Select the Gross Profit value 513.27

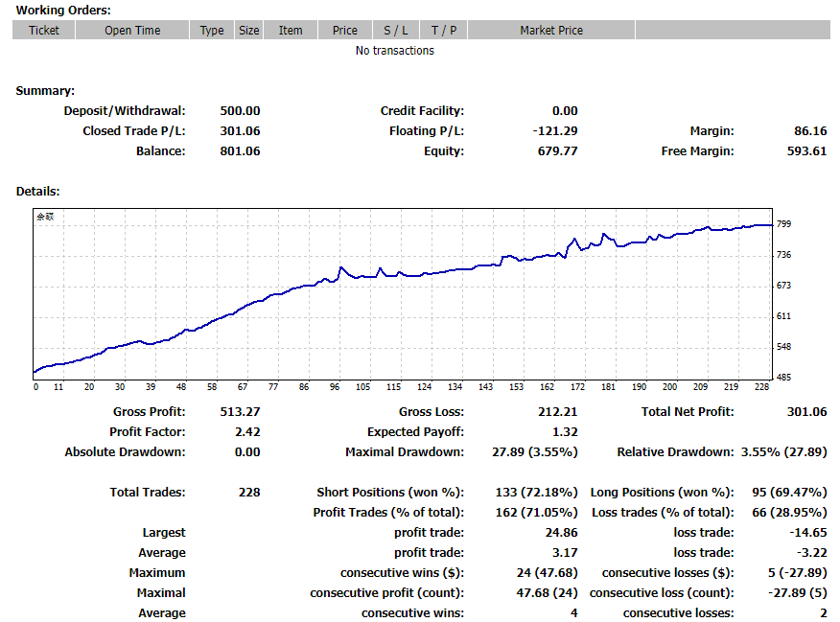click(240, 412)
